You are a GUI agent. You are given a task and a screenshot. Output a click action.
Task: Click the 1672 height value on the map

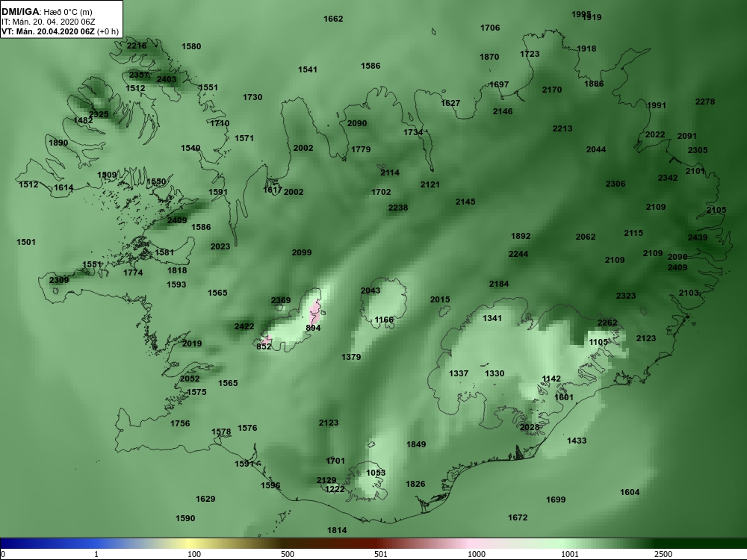click(x=518, y=517)
